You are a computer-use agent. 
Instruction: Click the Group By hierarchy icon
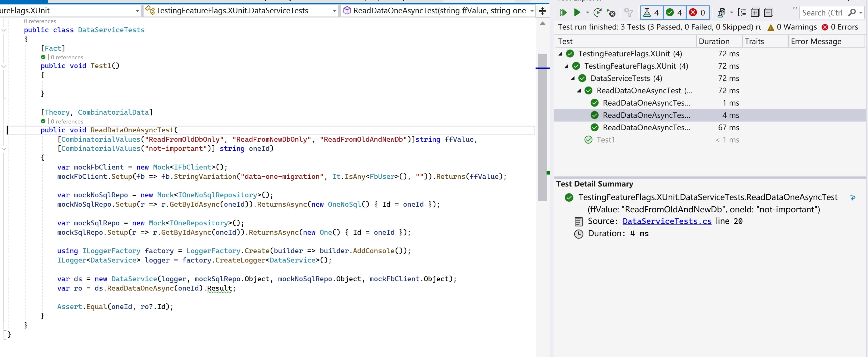742,13
